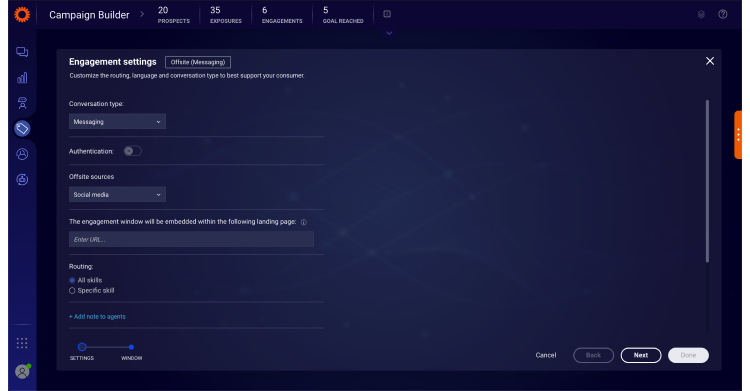The width and height of the screenshot is (750, 391).
Task: Open the Conversation type Messaging dropdown
Action: [x=117, y=122]
